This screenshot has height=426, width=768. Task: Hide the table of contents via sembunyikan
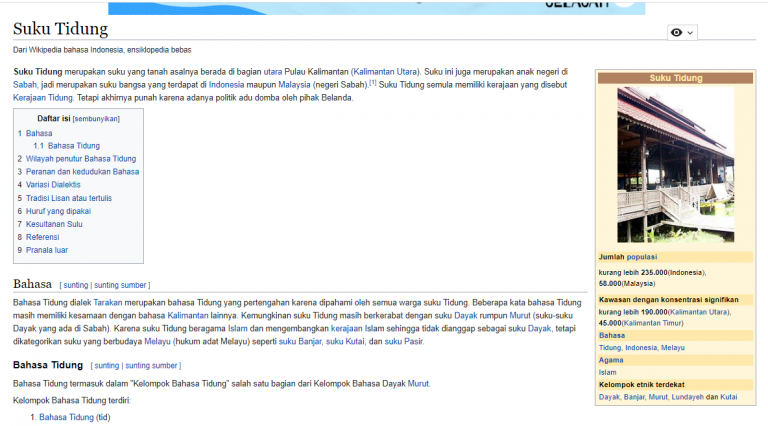pyautogui.click(x=96, y=119)
